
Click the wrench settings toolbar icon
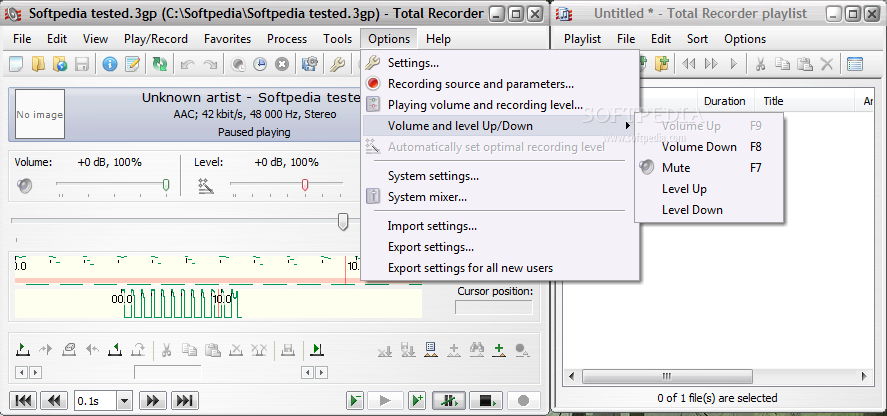point(337,65)
